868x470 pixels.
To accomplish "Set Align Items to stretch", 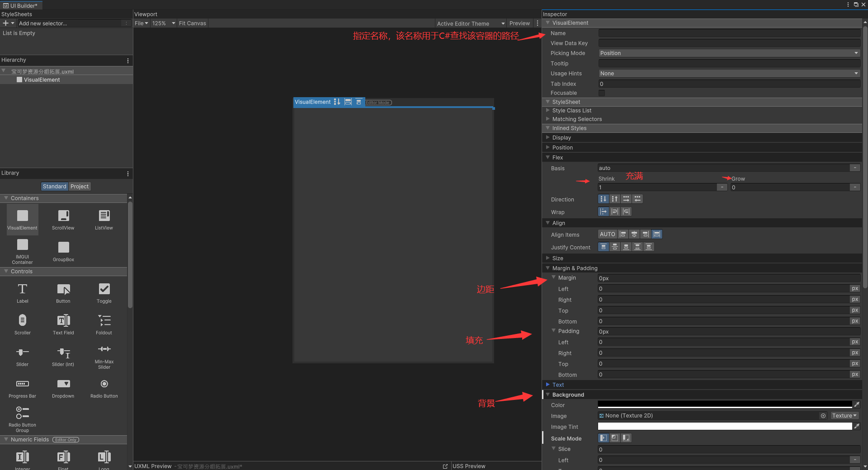I will point(657,234).
